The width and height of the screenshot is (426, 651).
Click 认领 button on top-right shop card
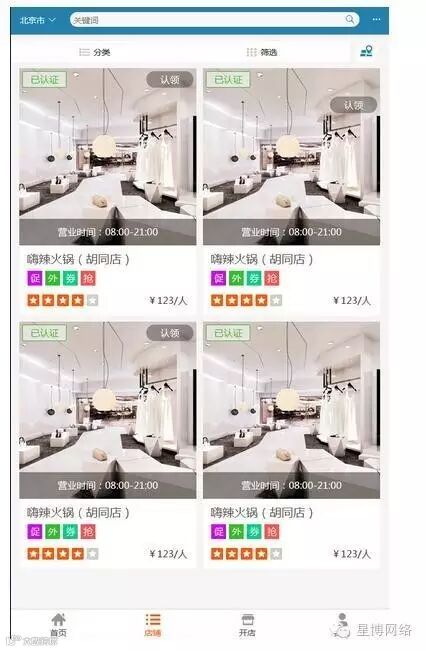tap(353, 105)
